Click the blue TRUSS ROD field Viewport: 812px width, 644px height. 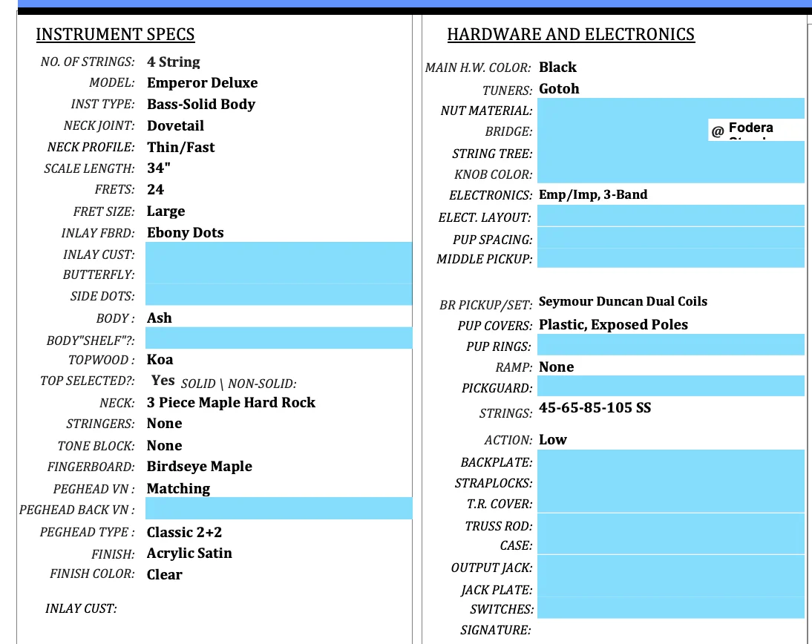[671, 524]
